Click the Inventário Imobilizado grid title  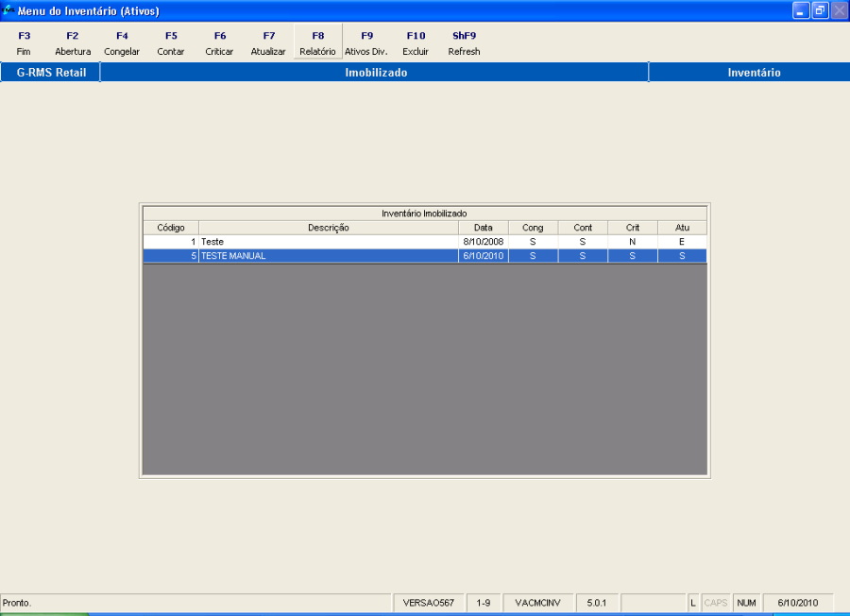424,214
